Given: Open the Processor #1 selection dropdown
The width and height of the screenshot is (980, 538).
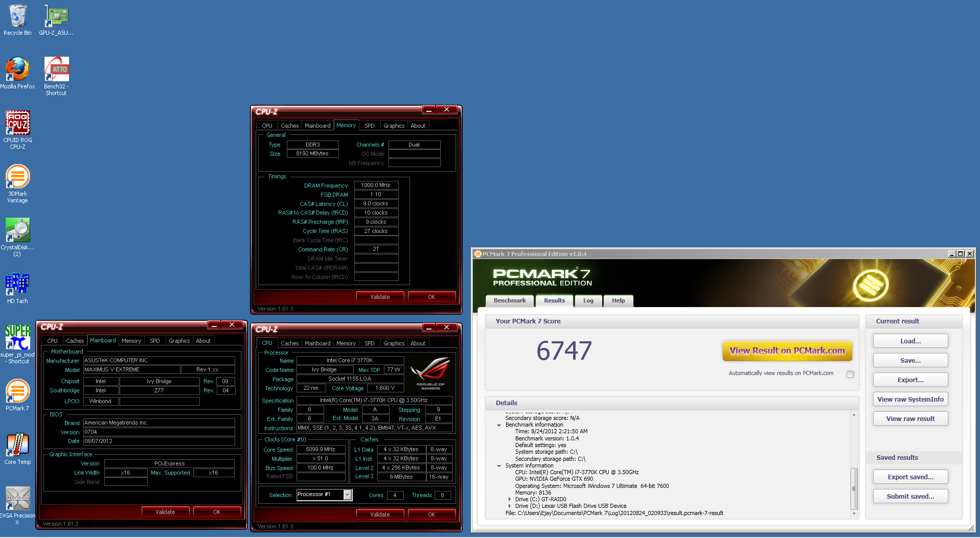Looking at the screenshot, I should [x=347, y=495].
